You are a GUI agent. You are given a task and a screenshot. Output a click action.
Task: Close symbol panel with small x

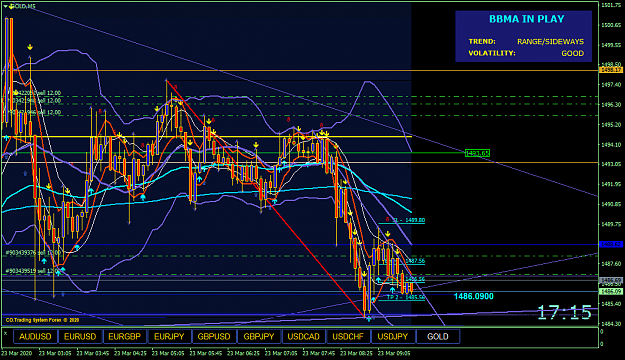pos(6,333)
